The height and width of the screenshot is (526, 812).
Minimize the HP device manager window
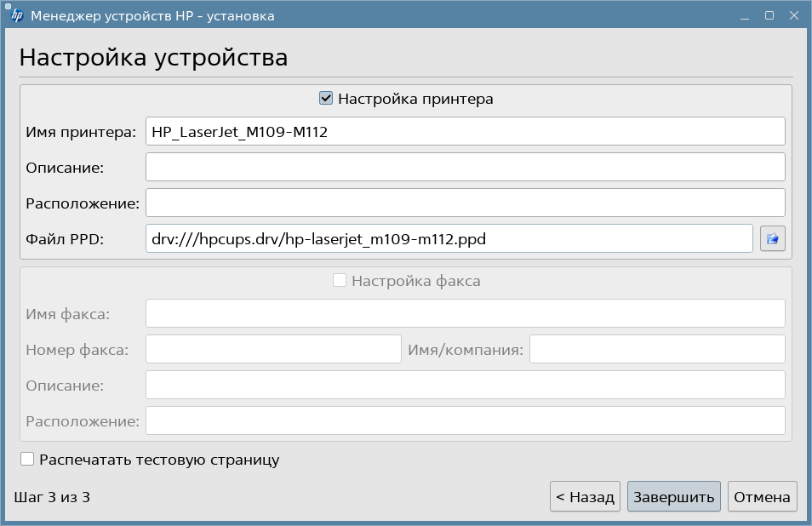pyautogui.click(x=746, y=15)
